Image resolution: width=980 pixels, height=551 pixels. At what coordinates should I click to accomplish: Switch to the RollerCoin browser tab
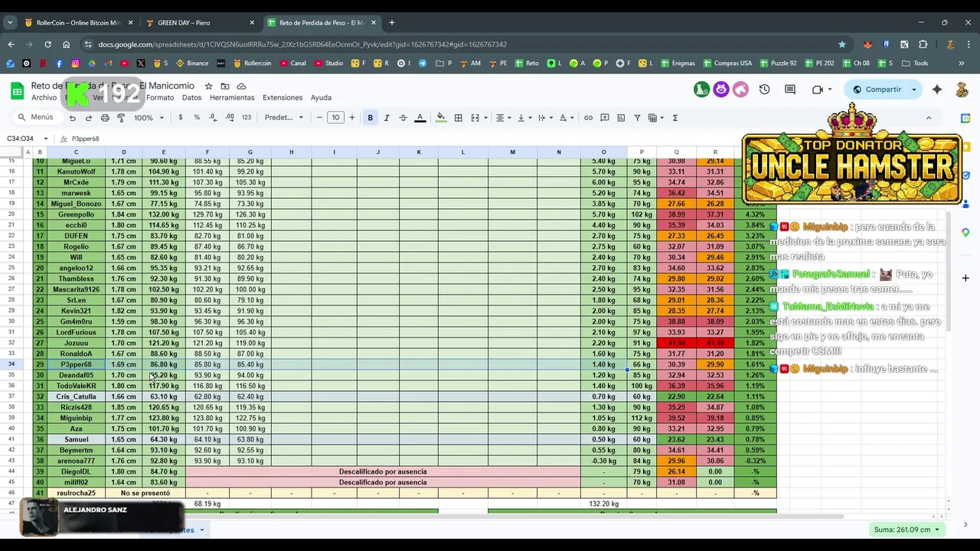(x=78, y=23)
